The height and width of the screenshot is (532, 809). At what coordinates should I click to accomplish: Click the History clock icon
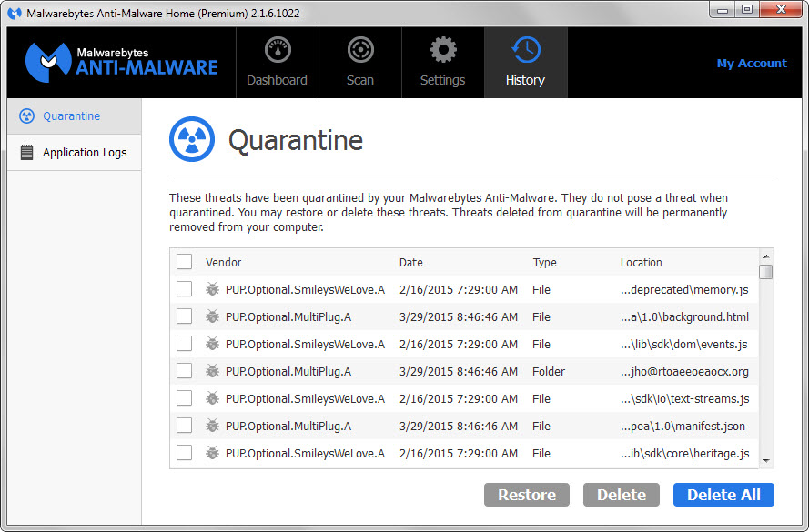pyautogui.click(x=526, y=50)
